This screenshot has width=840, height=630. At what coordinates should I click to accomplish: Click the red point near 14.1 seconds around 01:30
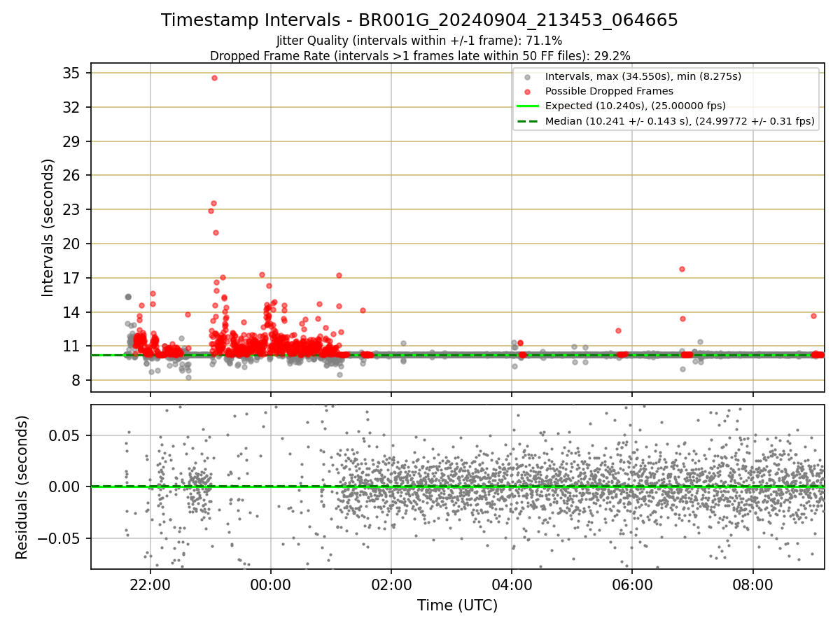tap(363, 310)
